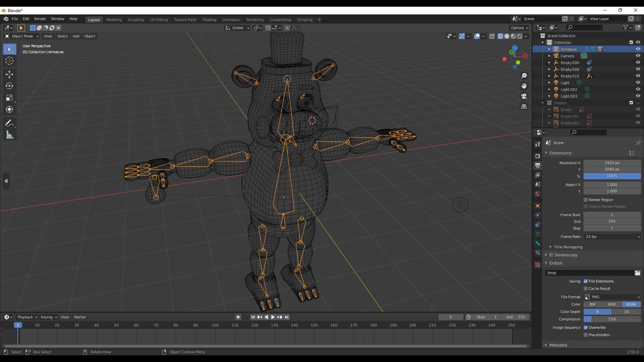The height and width of the screenshot is (362, 644).
Task: Select the Transform tool
Action: (x=9, y=109)
